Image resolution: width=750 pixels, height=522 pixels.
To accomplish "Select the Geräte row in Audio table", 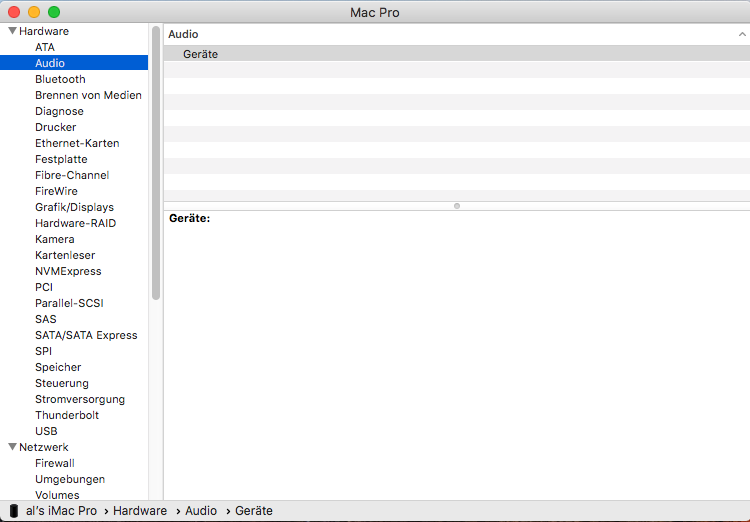I will [x=457, y=54].
